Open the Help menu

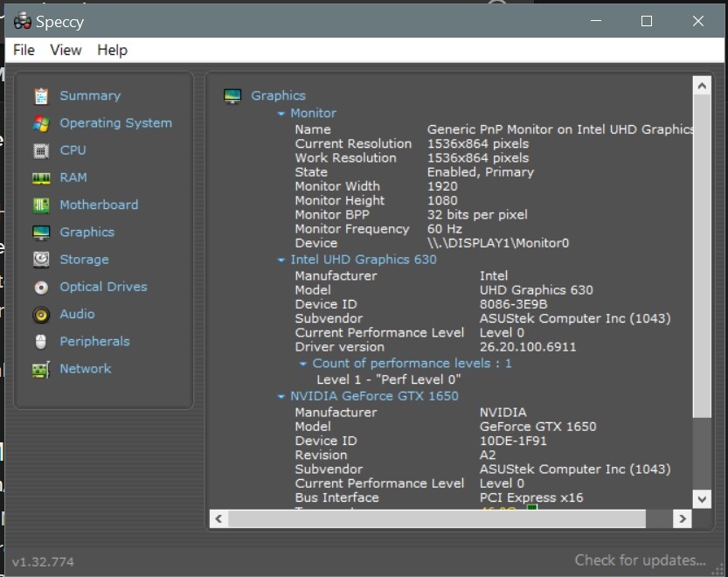[113, 50]
